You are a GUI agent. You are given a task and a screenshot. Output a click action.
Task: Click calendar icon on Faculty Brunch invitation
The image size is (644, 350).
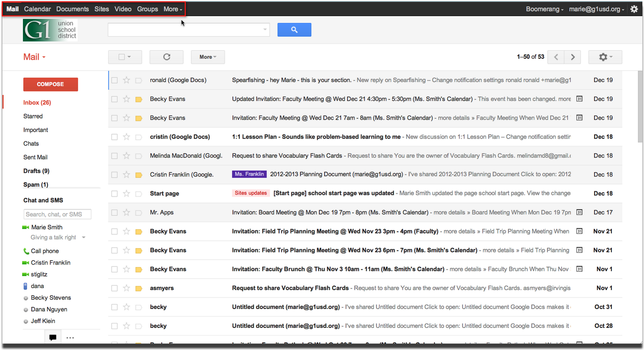[x=579, y=269]
